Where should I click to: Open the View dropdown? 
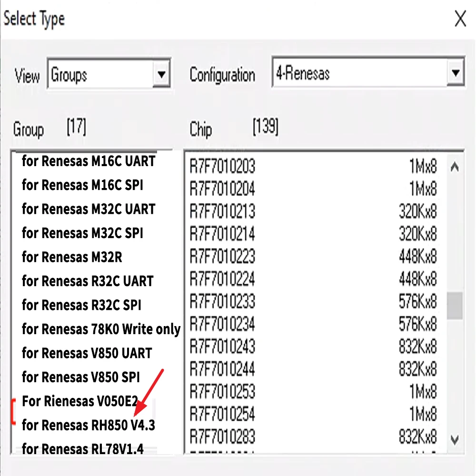point(109,74)
